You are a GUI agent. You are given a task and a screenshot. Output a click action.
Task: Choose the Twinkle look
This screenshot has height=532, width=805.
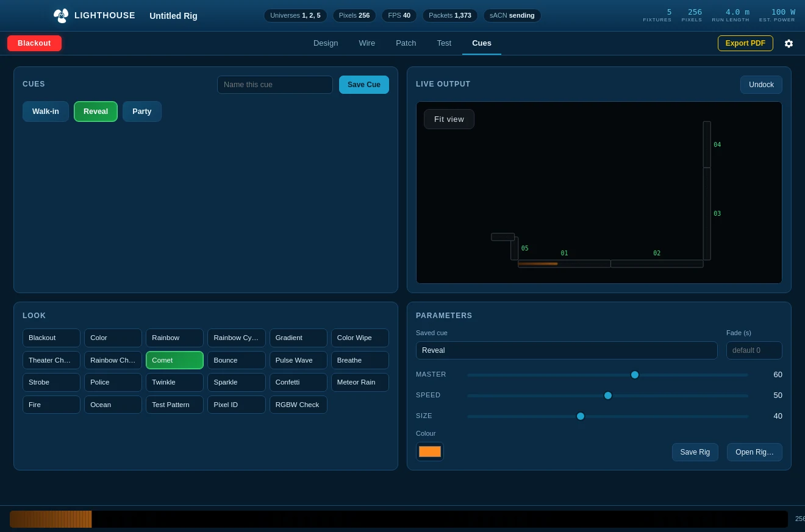(x=174, y=382)
